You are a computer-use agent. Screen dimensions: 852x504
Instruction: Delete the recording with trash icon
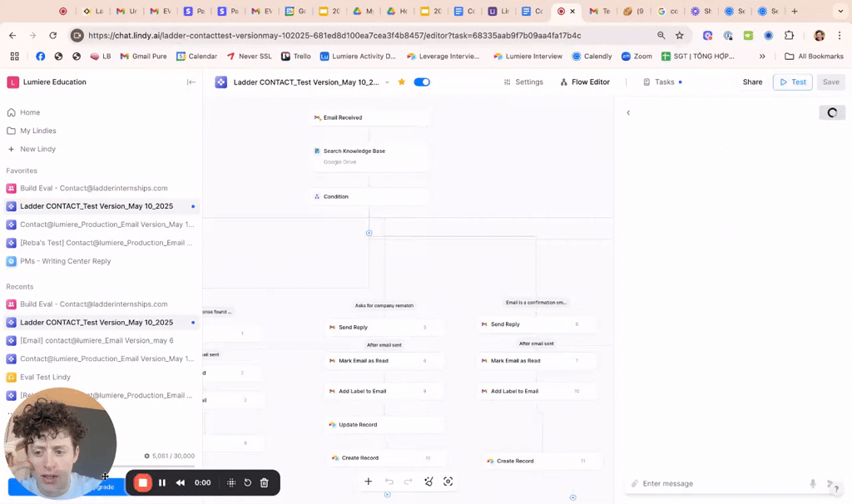[265, 482]
